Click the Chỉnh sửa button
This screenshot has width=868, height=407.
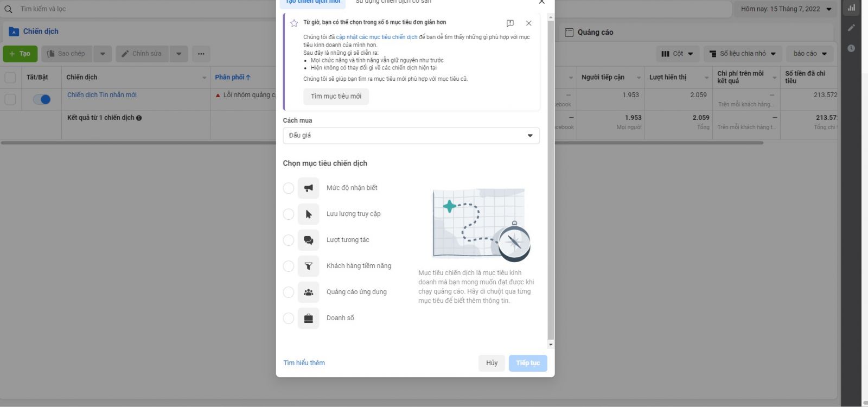[142, 54]
